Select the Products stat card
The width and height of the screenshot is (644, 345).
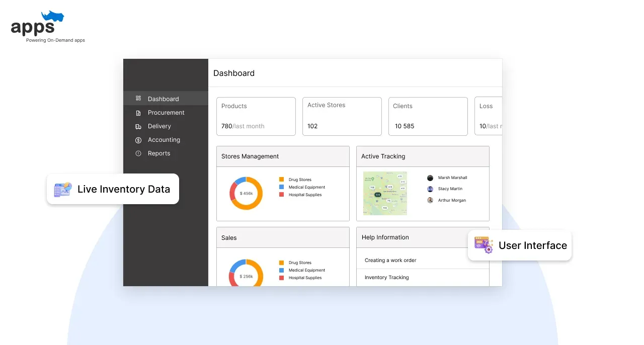(x=256, y=116)
